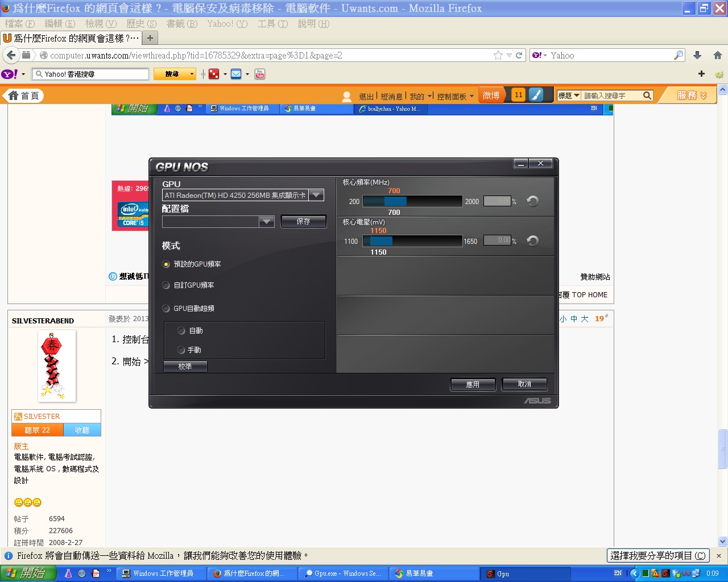Image resolution: width=728 pixels, height=582 pixels.
Task: Click the core frequency MHz slider bar
Action: click(412, 201)
